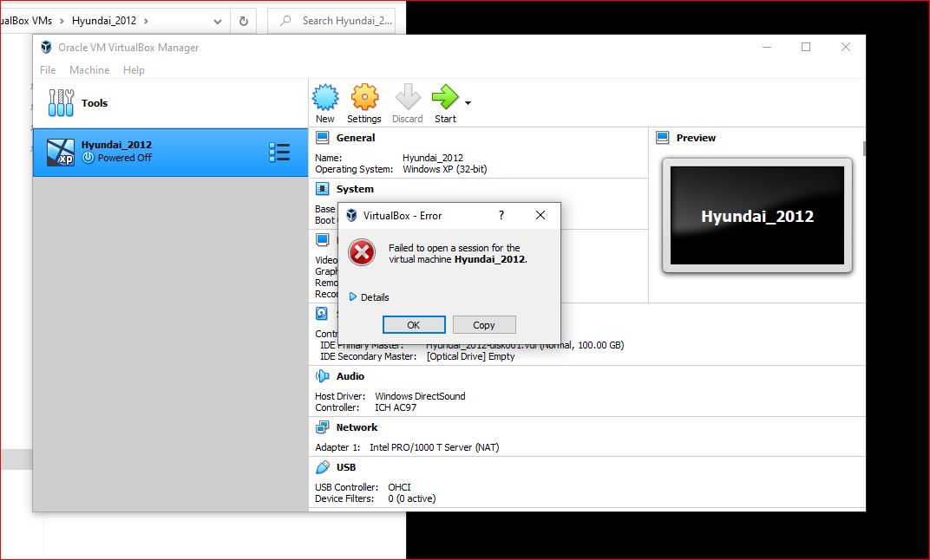
Task: Click the System section heading
Action: pyautogui.click(x=356, y=189)
